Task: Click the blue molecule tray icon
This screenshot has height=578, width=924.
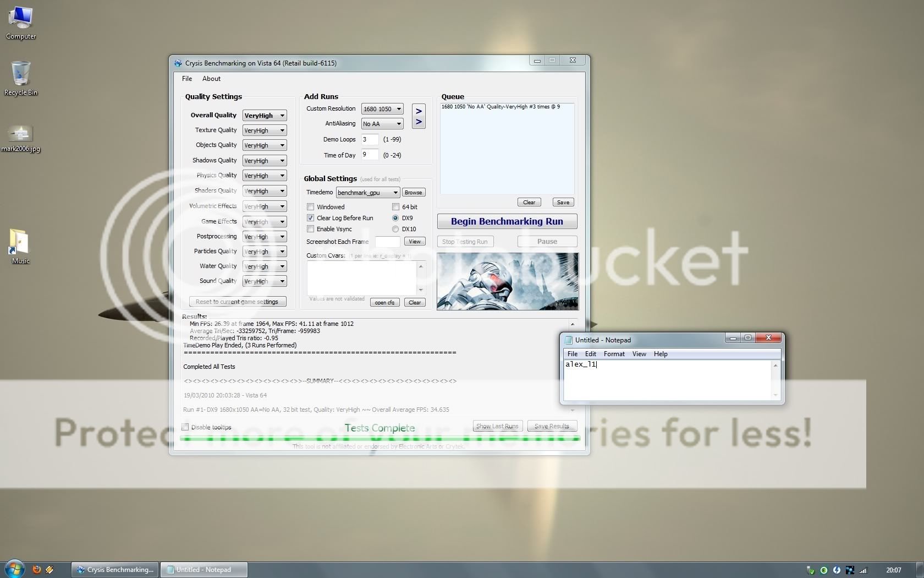Action: (850, 570)
